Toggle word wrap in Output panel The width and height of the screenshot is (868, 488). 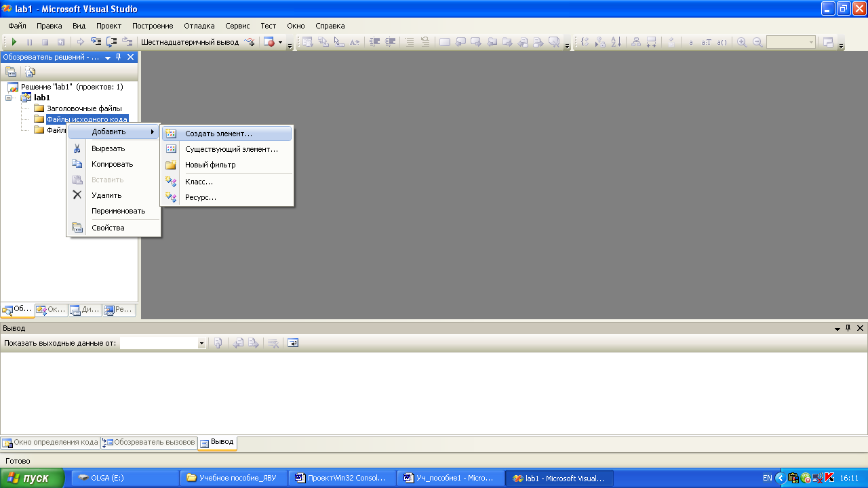click(293, 343)
